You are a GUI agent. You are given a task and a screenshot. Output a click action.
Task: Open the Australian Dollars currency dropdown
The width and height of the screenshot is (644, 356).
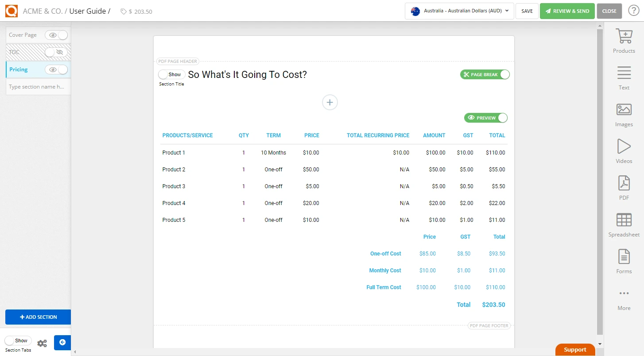pyautogui.click(x=459, y=11)
